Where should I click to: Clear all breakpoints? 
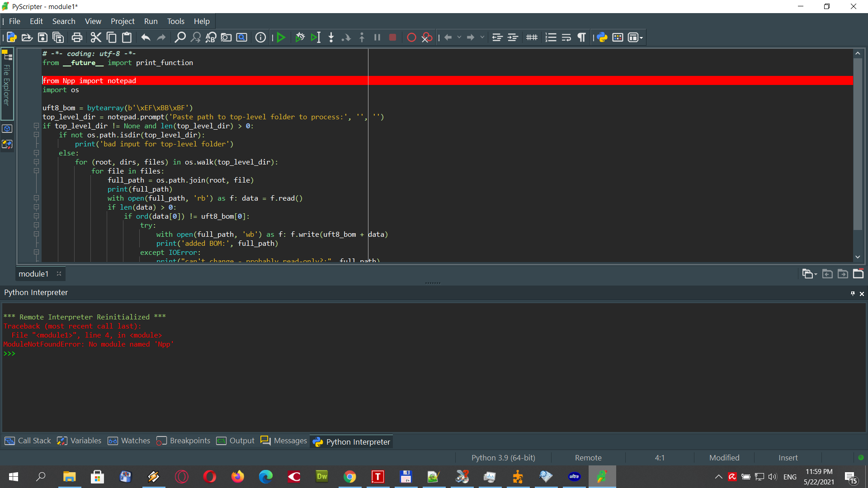pos(427,38)
